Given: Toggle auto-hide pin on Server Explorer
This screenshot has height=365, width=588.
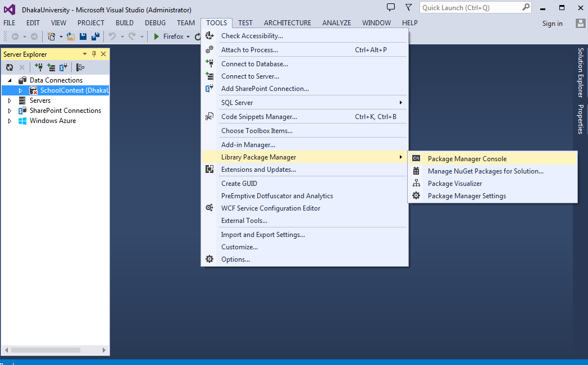Looking at the screenshot, I should click(x=94, y=54).
